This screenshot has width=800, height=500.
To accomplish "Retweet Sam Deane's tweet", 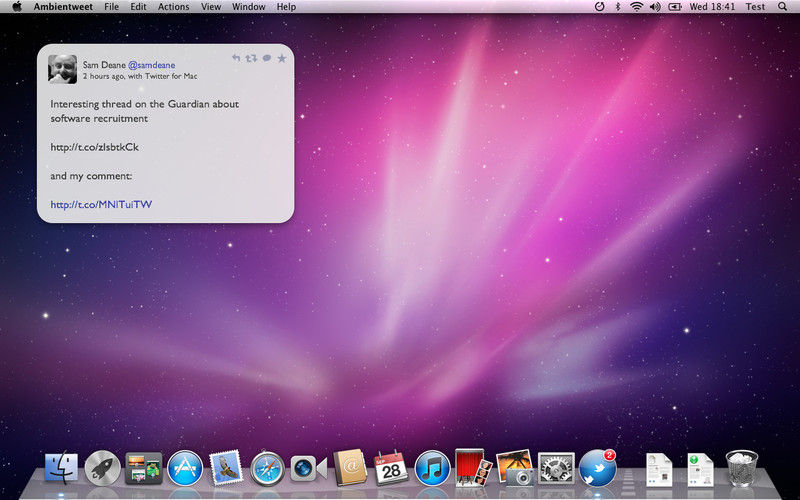I will pos(251,58).
